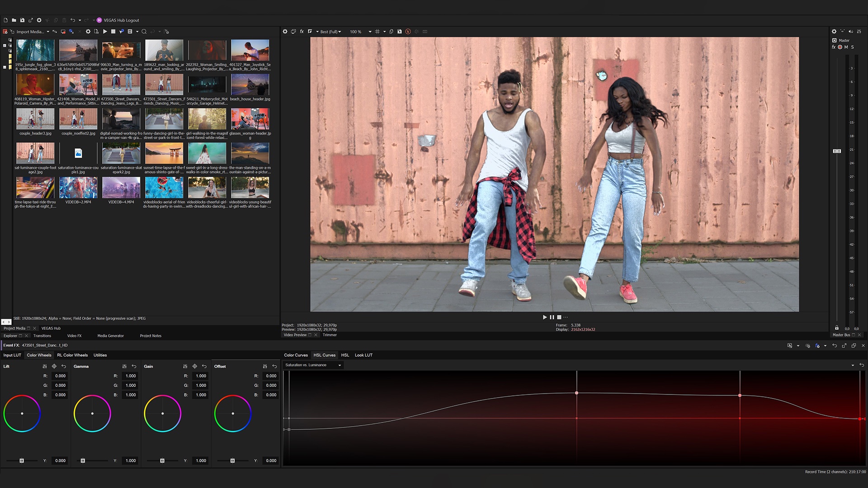Reset the Gamma color wheel

pos(134,366)
